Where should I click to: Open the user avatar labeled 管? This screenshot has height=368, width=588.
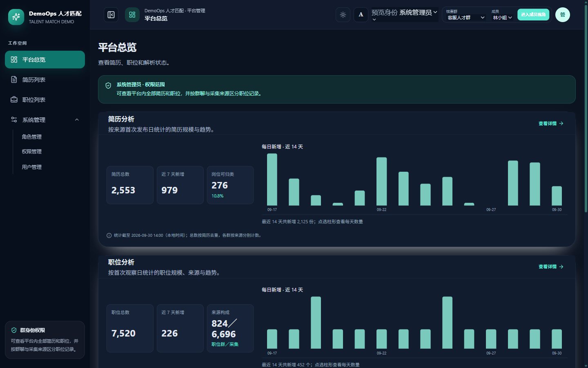click(563, 15)
